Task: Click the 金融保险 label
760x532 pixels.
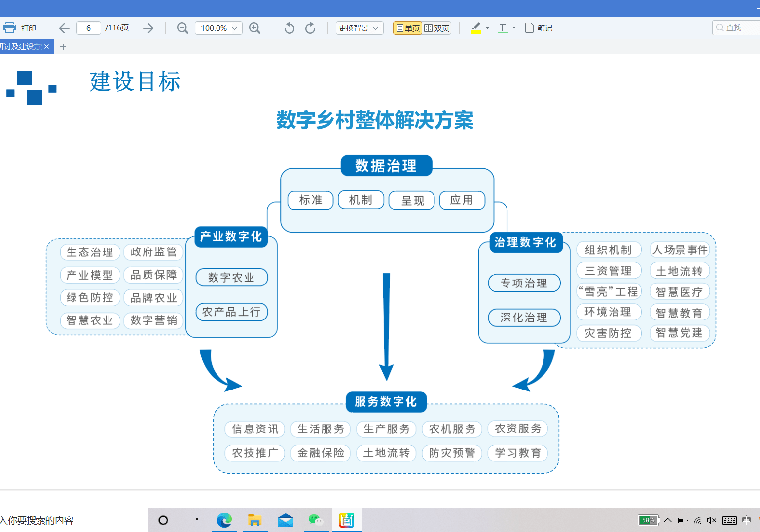Action: pyautogui.click(x=321, y=453)
